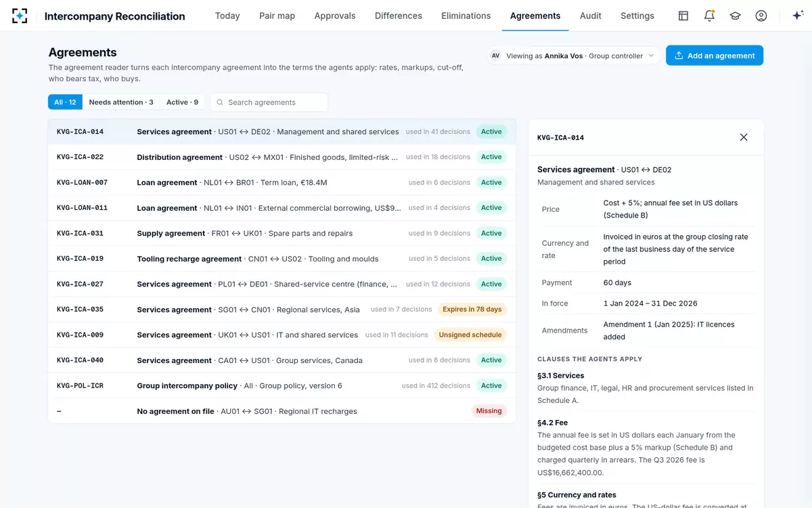Open the Tooling recharge agreement row

click(281, 259)
